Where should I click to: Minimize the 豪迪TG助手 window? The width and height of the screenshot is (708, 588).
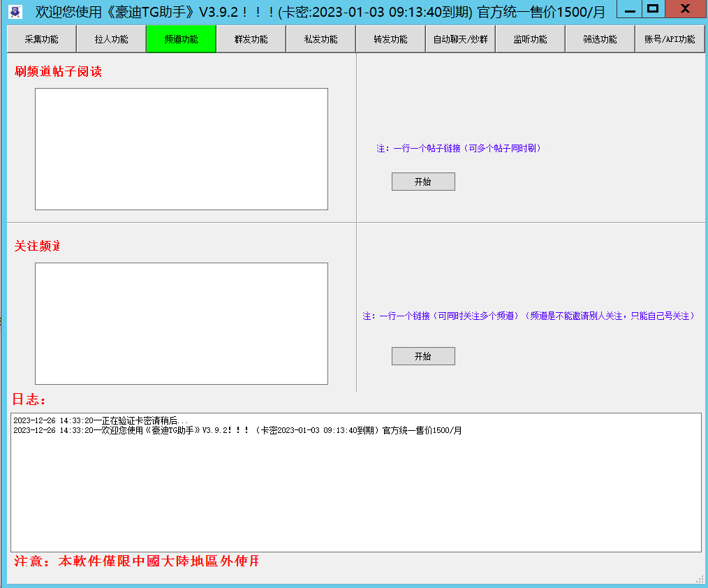tap(629, 9)
